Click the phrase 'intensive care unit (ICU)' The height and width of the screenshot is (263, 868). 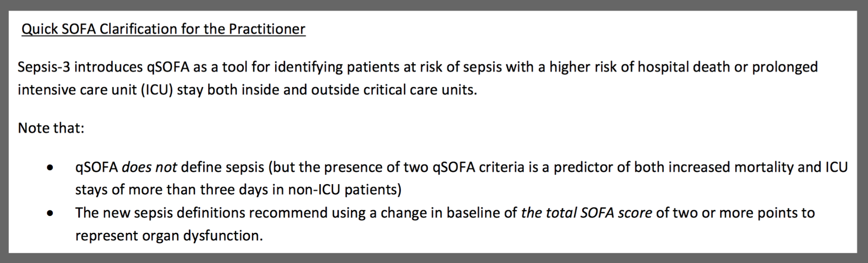pyautogui.click(x=95, y=90)
